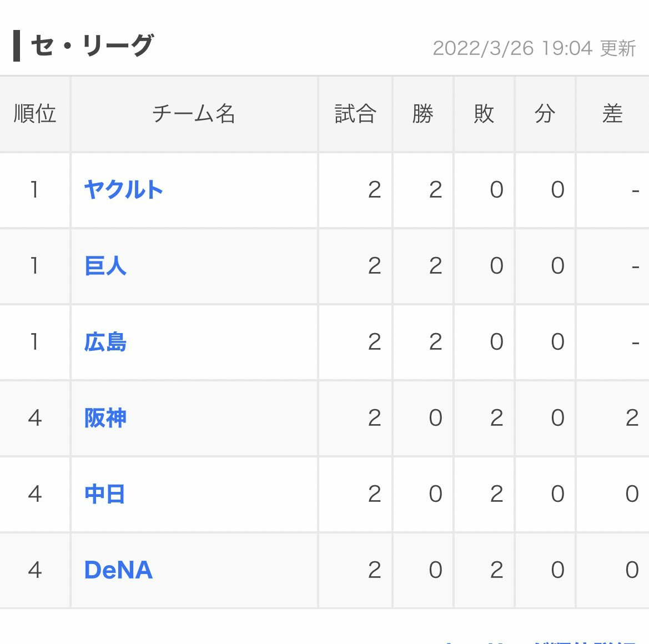Click the 2022/3/26 19:04 更新 timestamp
Viewport: 649px width, 644px height.
(534, 48)
